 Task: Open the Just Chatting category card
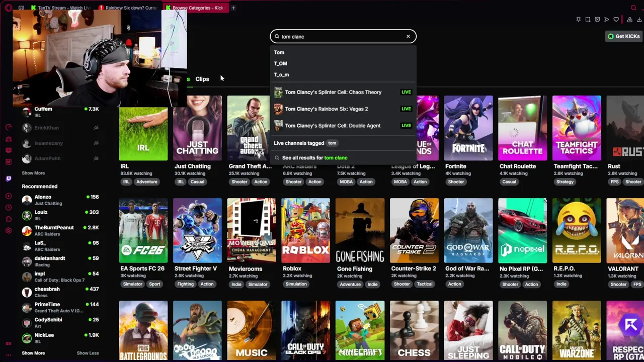197,129
